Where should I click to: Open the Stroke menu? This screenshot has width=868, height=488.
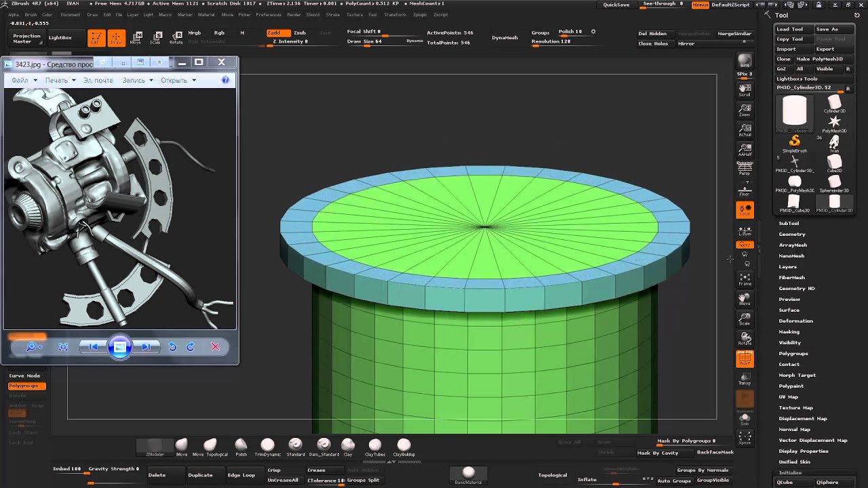click(333, 14)
